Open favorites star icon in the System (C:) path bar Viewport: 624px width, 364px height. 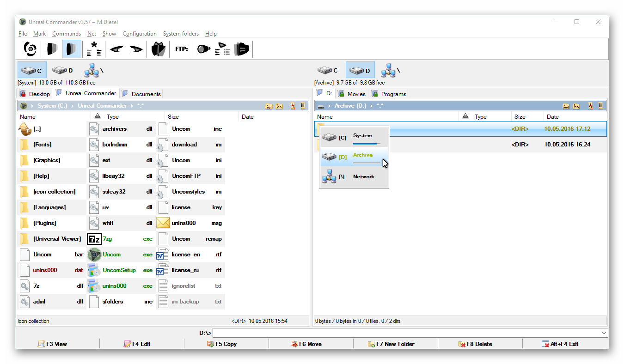(x=293, y=106)
